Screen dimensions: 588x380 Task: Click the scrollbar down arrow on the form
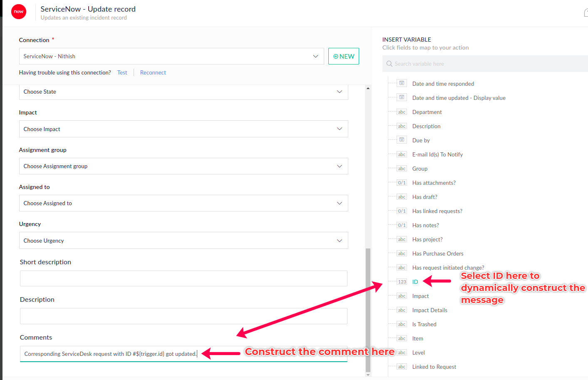point(368,375)
